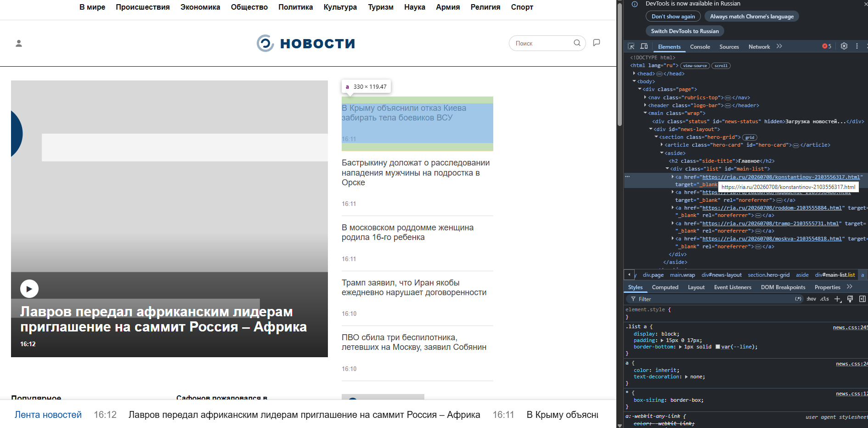Show more DevTools panels via double chevron
The width and height of the screenshot is (868, 428).
pos(779,46)
